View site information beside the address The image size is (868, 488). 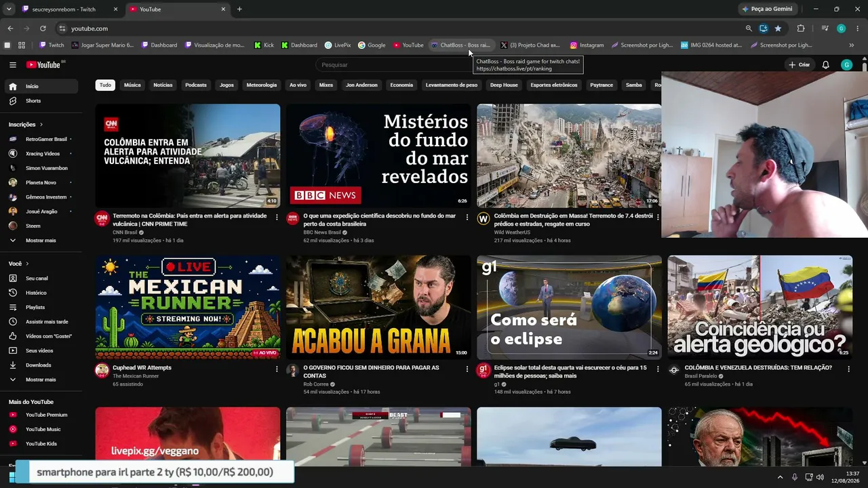[x=62, y=28]
